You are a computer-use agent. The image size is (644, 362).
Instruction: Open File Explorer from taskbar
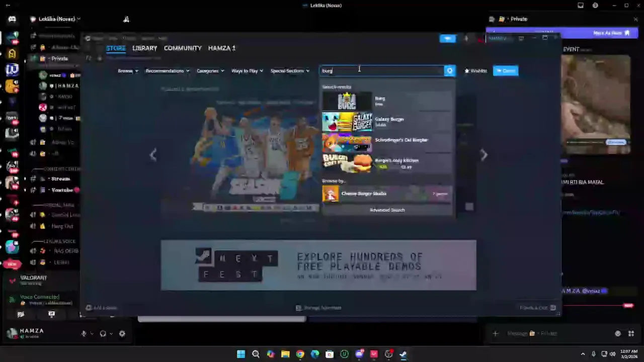click(x=285, y=354)
